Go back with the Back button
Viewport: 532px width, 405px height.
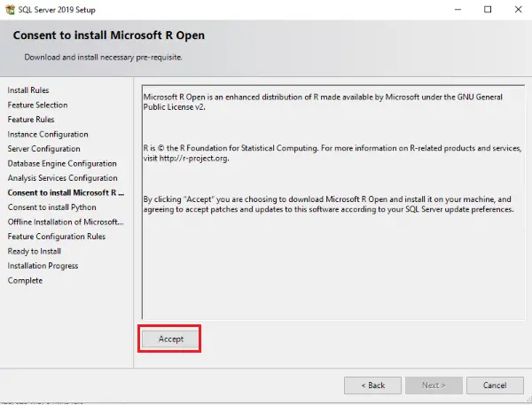pos(372,386)
